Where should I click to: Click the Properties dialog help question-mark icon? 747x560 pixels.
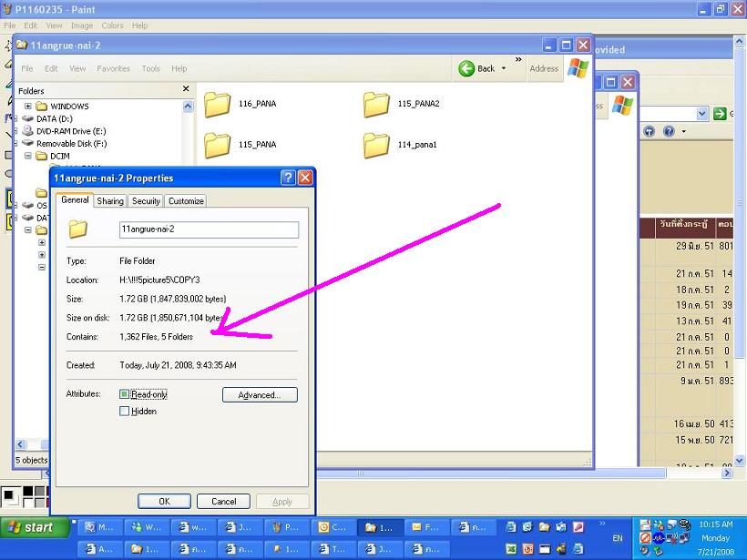[x=288, y=178]
